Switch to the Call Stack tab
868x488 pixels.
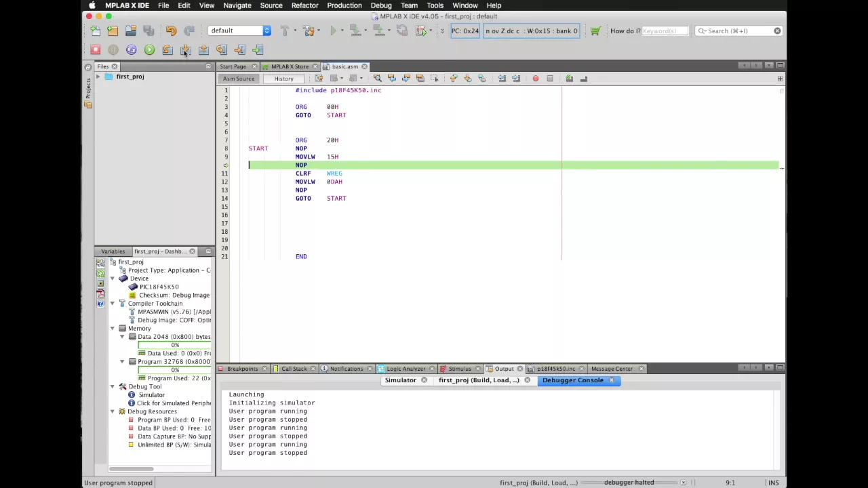(294, 369)
